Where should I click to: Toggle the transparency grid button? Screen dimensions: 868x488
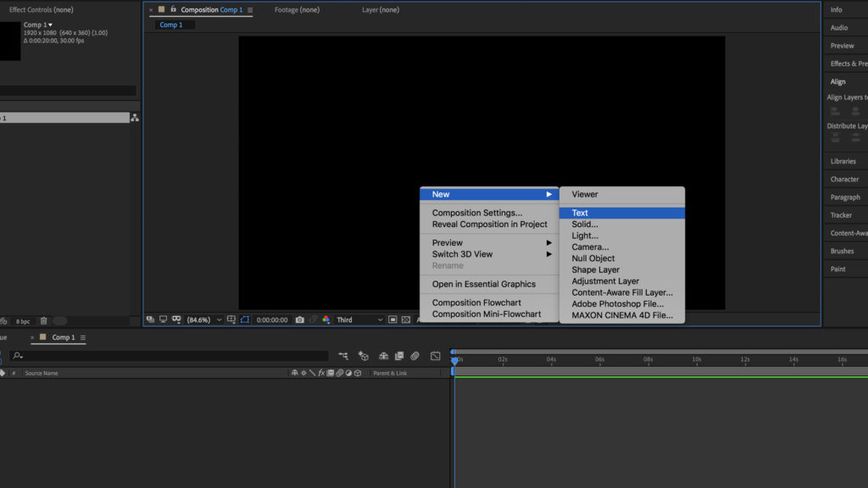(406, 319)
